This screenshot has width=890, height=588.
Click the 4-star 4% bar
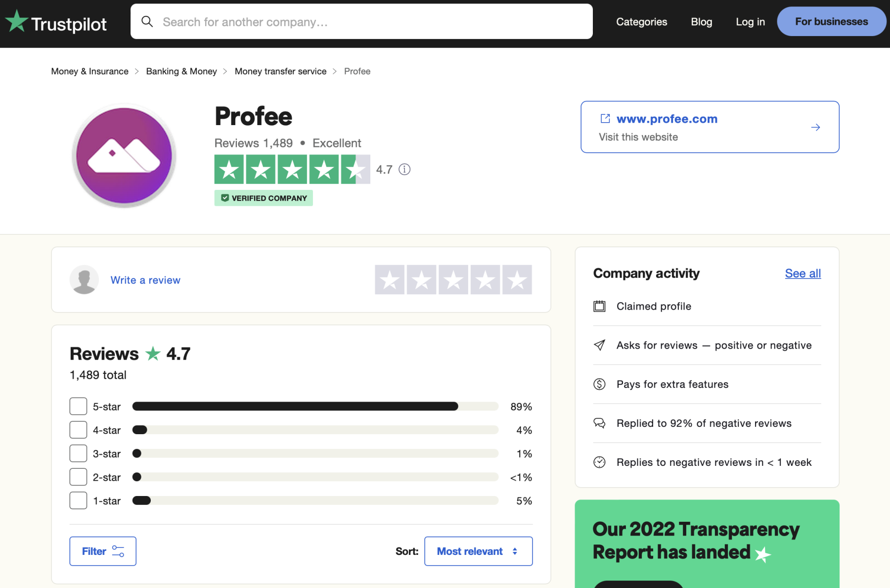click(x=315, y=430)
